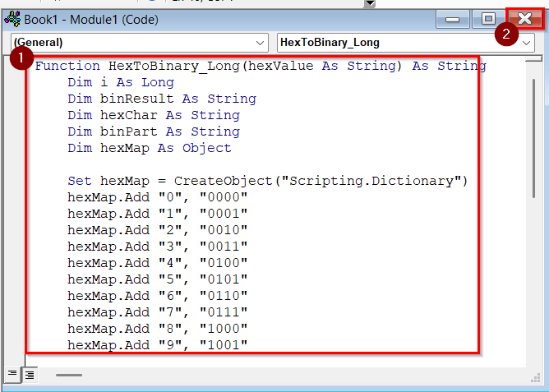The height and width of the screenshot is (392, 549).
Task: Maximize the Module1 code window
Action: pos(488,19)
